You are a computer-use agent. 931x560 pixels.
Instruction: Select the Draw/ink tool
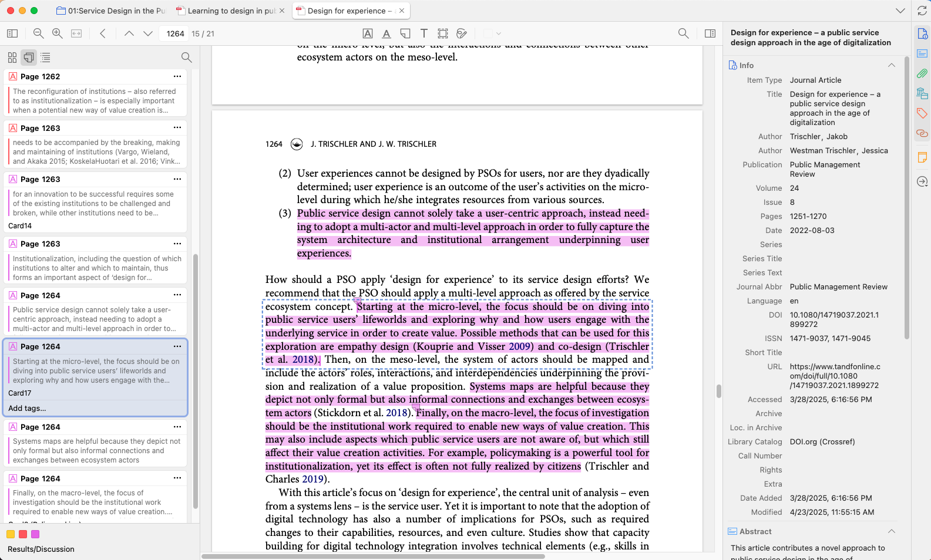pos(462,33)
